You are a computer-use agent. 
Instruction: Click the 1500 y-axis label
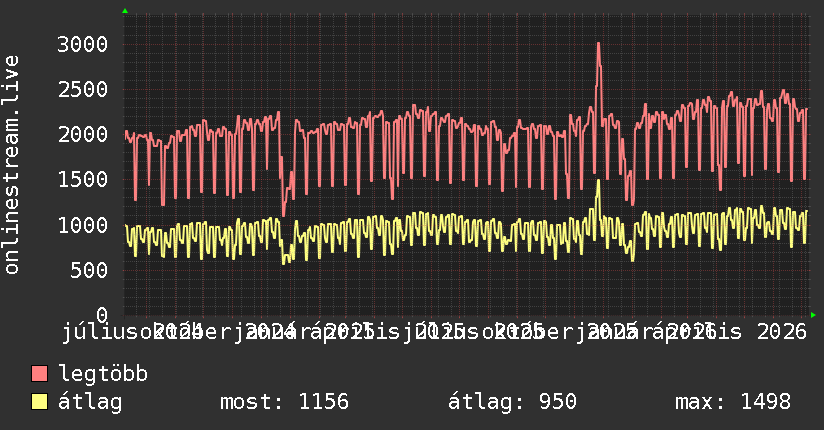[x=83, y=180]
